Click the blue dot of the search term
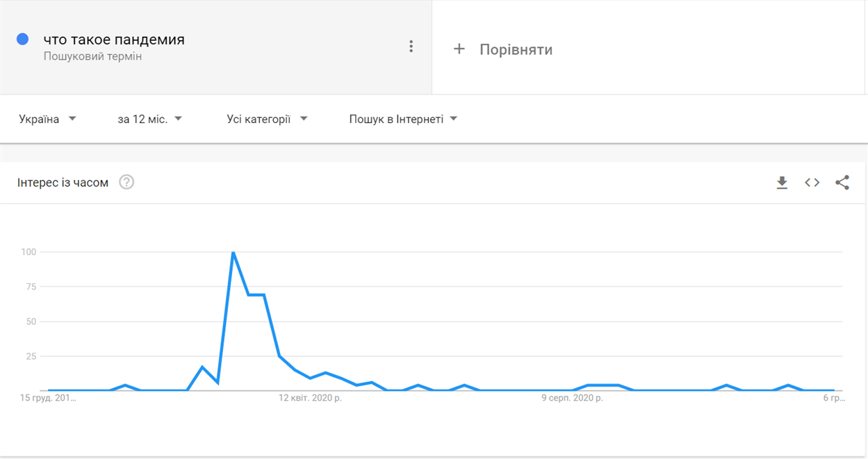Image resolution: width=868 pixels, height=459 pixels. (x=23, y=40)
